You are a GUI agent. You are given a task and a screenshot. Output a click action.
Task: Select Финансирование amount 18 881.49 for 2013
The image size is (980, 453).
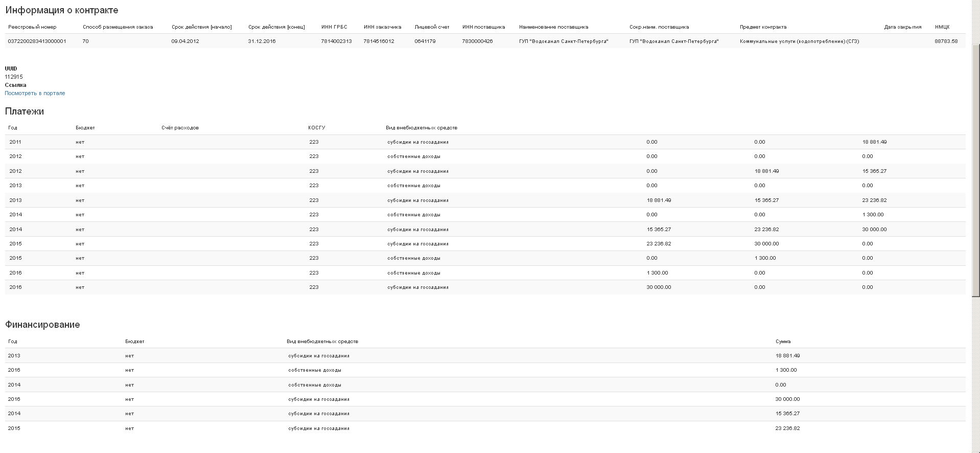pos(787,356)
